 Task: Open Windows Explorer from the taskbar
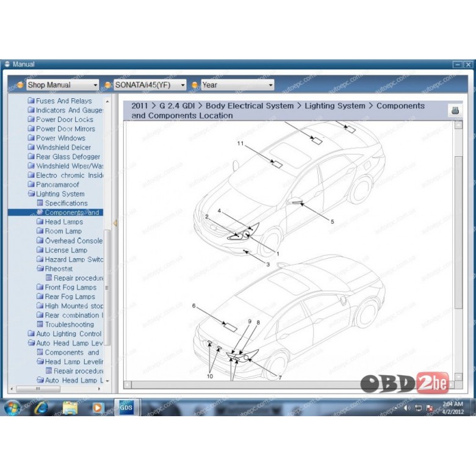[70, 408]
